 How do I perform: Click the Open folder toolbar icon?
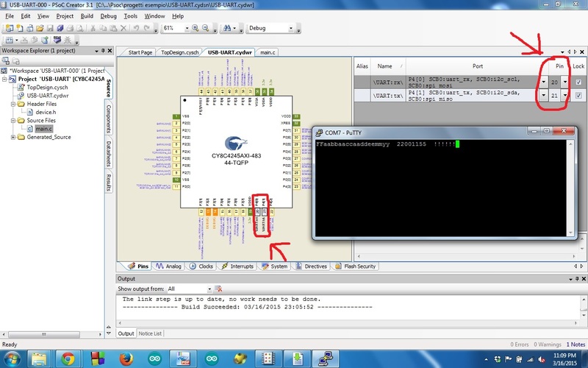tap(40, 28)
